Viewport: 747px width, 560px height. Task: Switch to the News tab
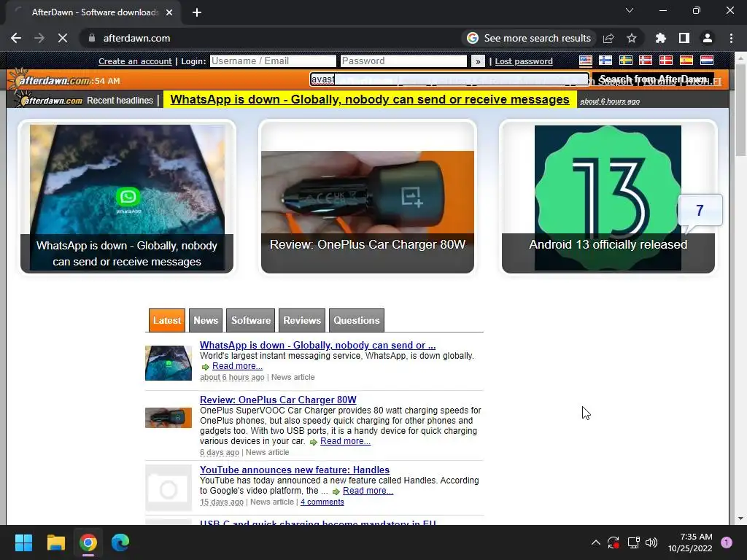coord(206,321)
